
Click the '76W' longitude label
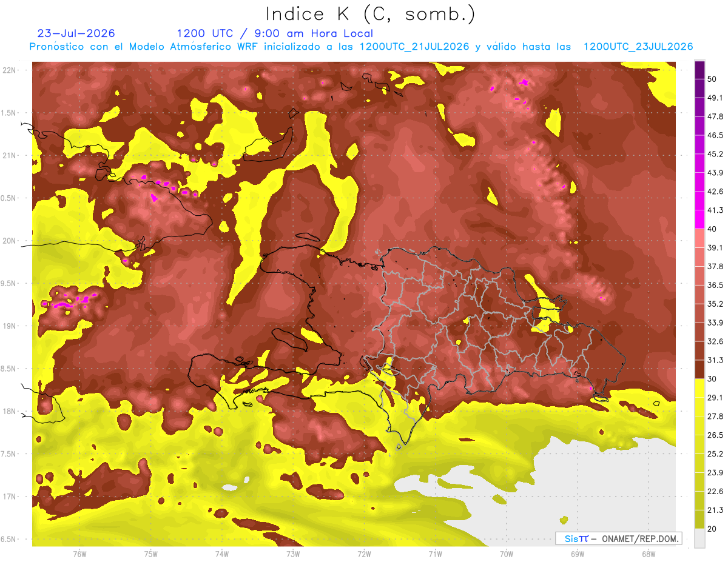tap(79, 554)
